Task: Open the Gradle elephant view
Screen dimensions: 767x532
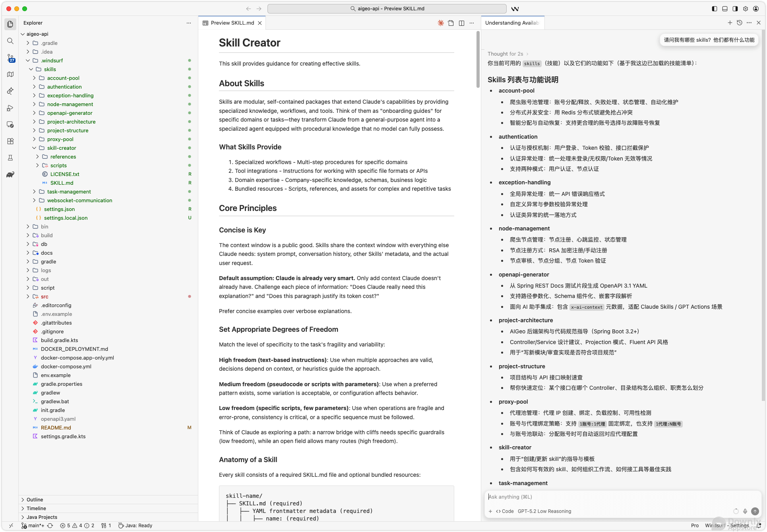Action: 10,174
